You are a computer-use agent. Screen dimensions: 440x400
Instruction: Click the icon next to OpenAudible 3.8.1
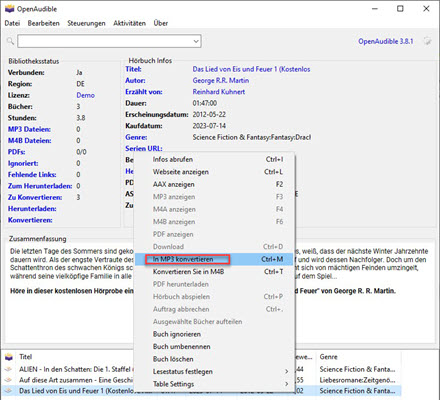click(x=427, y=41)
